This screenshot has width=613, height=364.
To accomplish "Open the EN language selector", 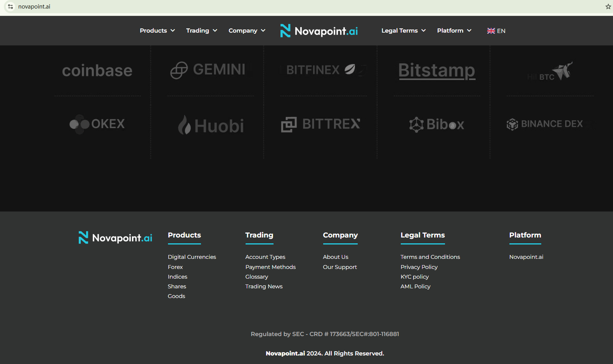I will tap(496, 31).
